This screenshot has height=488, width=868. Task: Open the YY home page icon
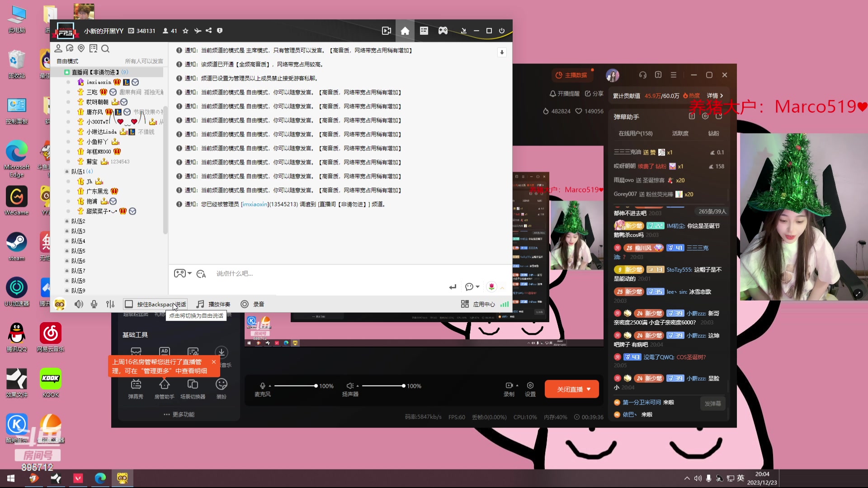click(x=405, y=31)
